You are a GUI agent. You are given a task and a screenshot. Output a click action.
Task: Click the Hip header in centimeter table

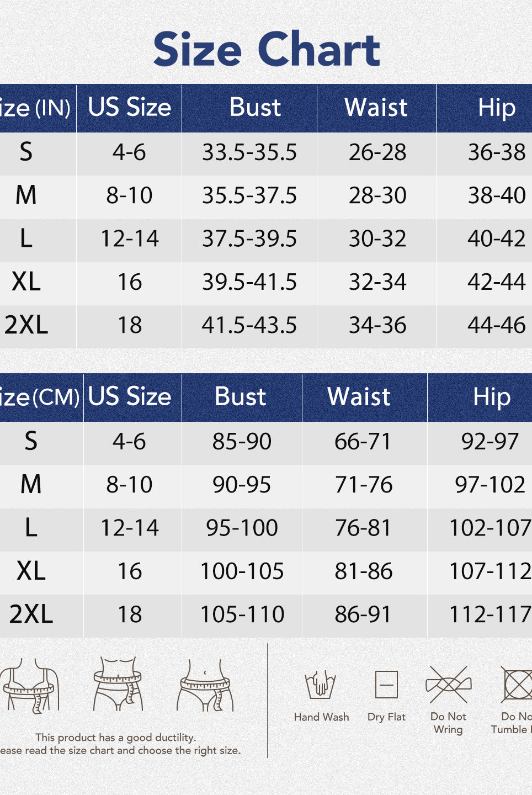point(491,397)
